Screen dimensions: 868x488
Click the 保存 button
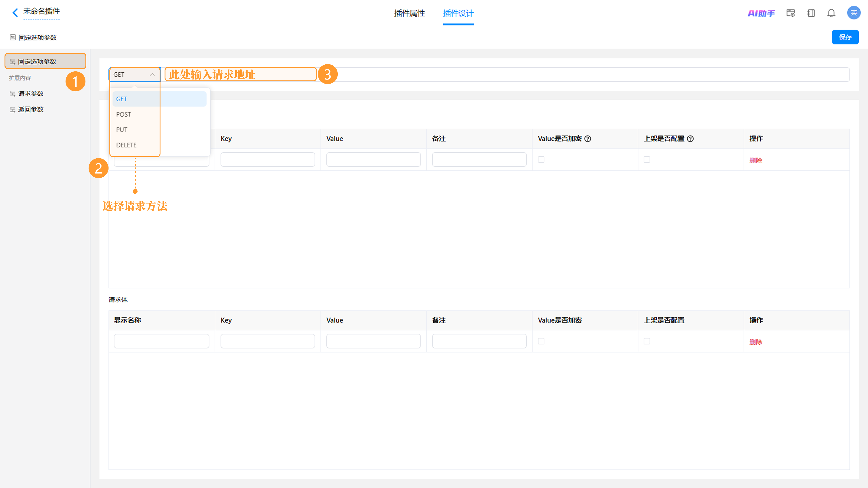[845, 37]
